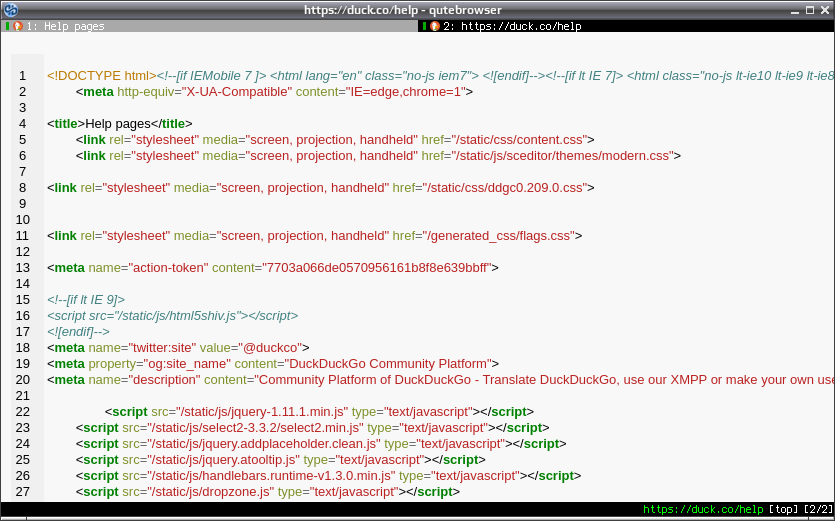Screen dimensions: 835x521
Task: Click the '@duckco' value on line 18
Action: (x=271, y=347)
